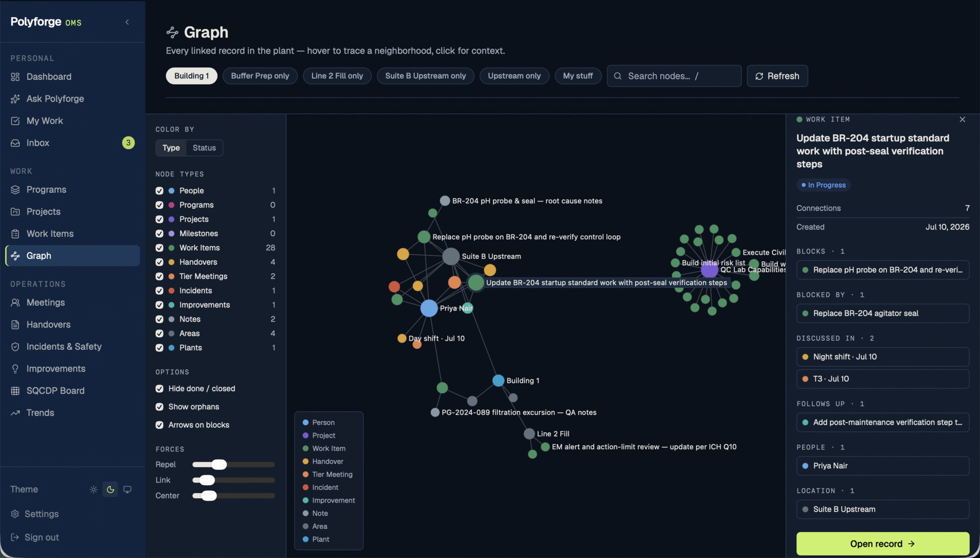Toggle Tier Meetings node type checkbox
Screen dimensions: 980x558
pos(159,276)
